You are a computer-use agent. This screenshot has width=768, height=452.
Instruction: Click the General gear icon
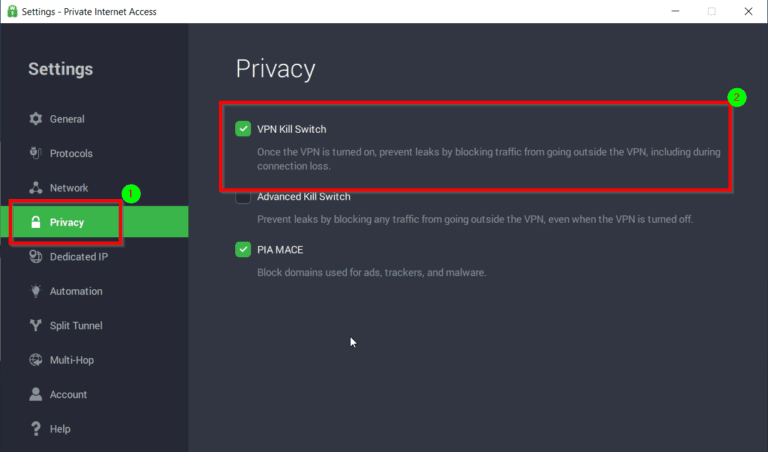pyautogui.click(x=35, y=119)
